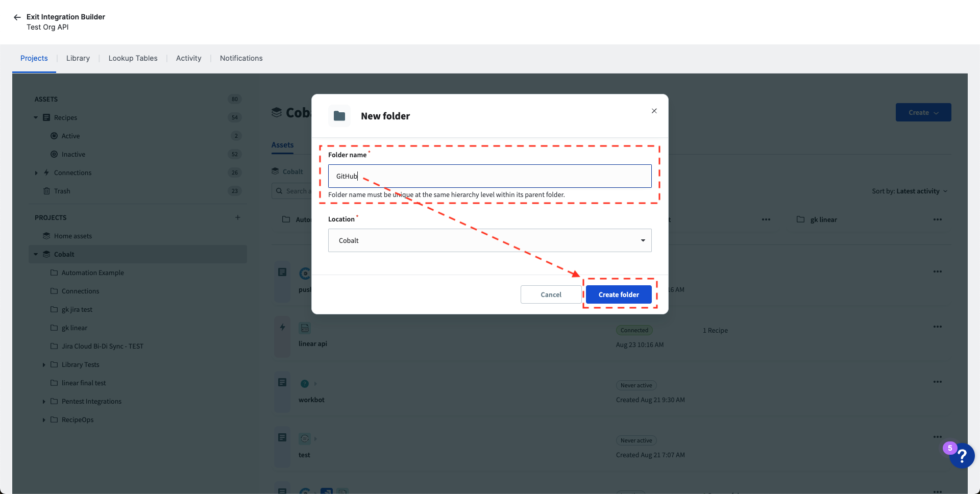The image size is (980, 494).
Task: Open the test recipe
Action: click(304, 455)
